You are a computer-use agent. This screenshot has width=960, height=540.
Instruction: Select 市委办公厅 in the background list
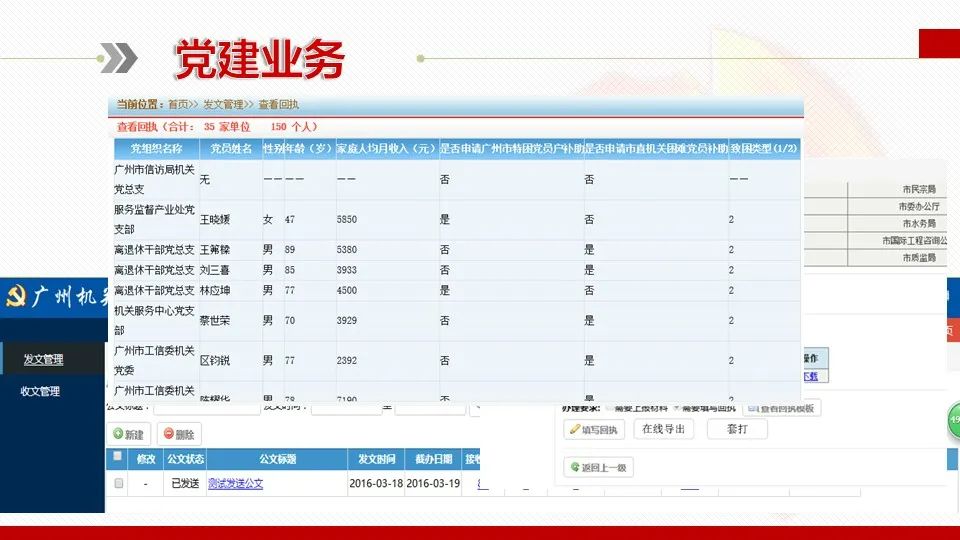pos(919,206)
